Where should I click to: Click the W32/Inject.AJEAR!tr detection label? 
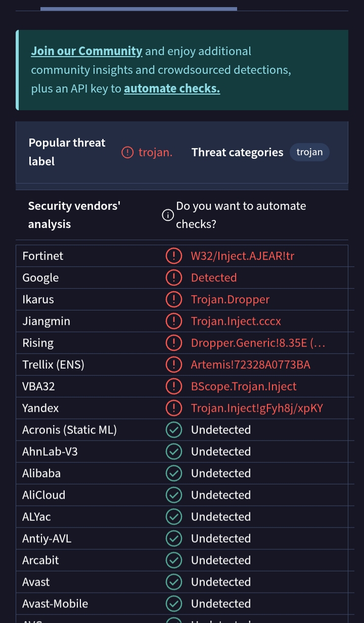[x=242, y=256]
